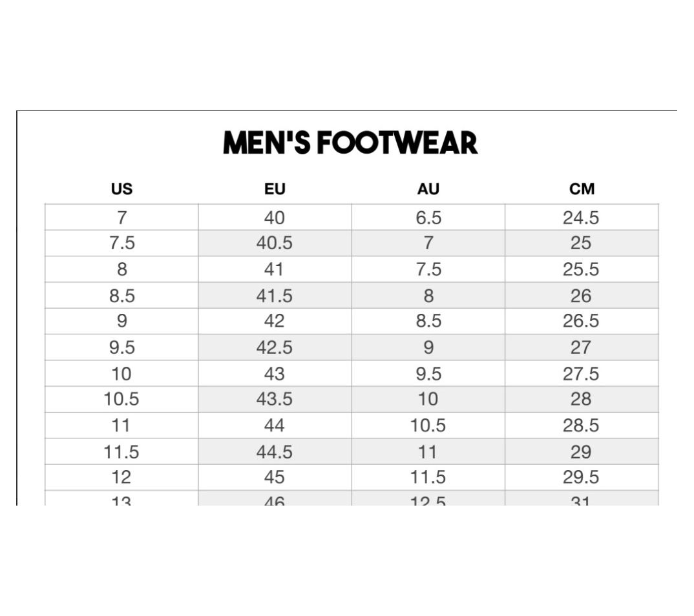694x616 pixels.
Task: Select the EU column header
Action: 275,189
